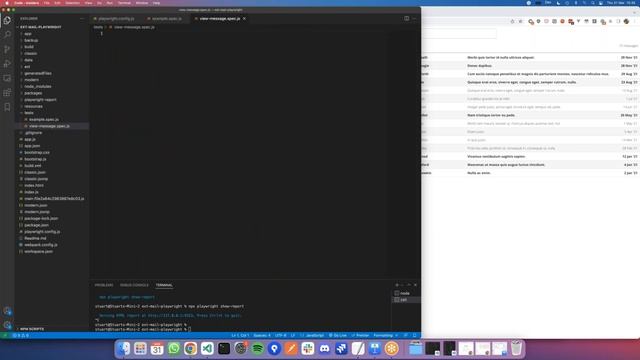Select the zsh terminal instance
Viewport: 640px width, 360px height.
tap(404, 300)
